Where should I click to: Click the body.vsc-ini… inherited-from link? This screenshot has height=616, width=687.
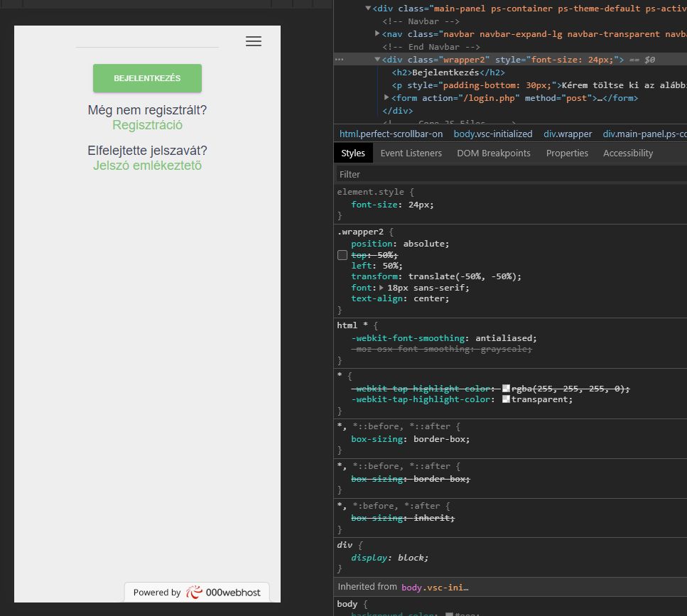point(435,587)
